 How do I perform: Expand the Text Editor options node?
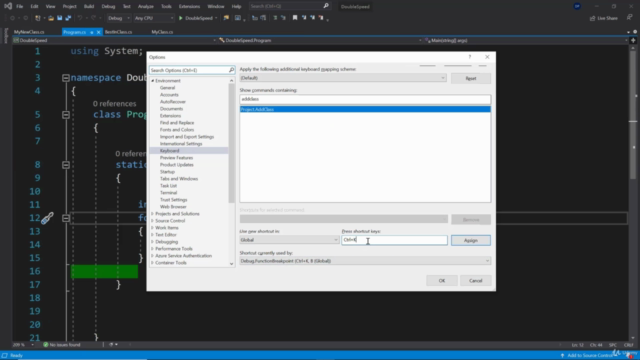point(153,235)
